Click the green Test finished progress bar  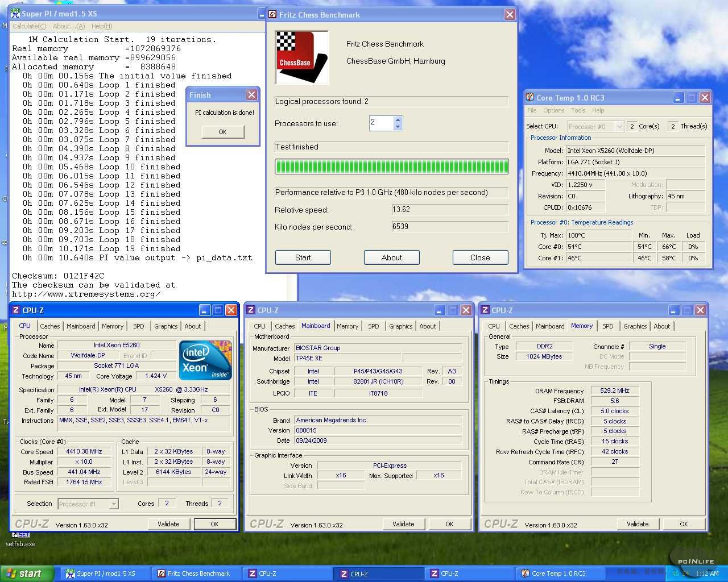(392, 167)
